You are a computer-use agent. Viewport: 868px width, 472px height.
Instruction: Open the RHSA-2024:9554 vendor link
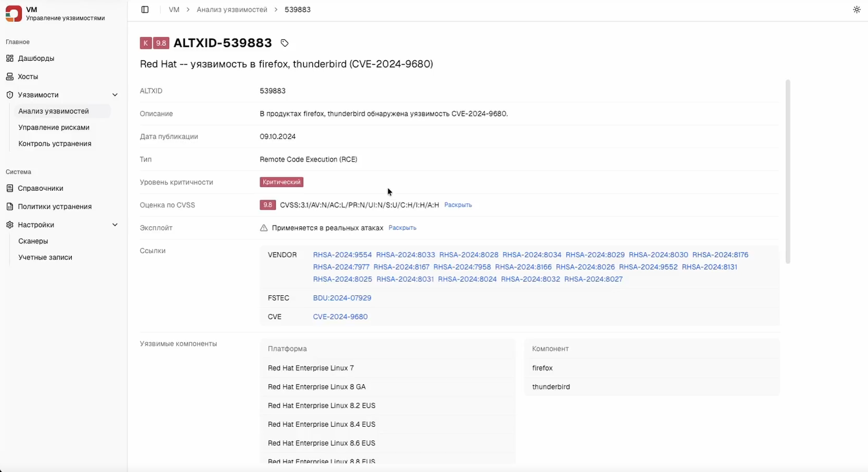342,255
